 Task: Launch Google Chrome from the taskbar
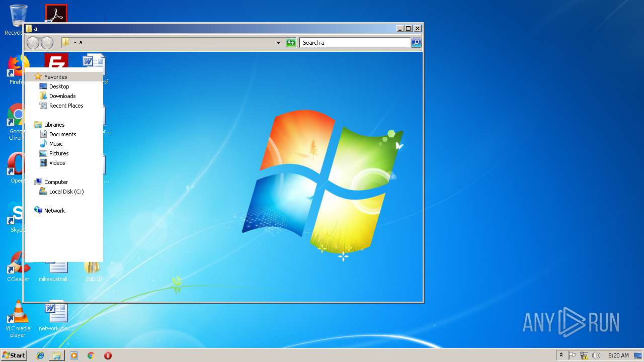click(91, 355)
